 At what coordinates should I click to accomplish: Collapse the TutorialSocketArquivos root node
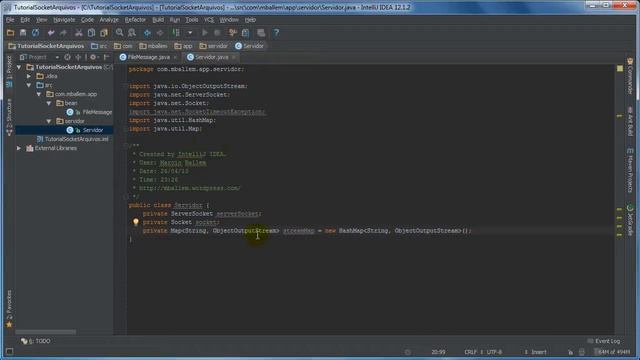click(19, 67)
